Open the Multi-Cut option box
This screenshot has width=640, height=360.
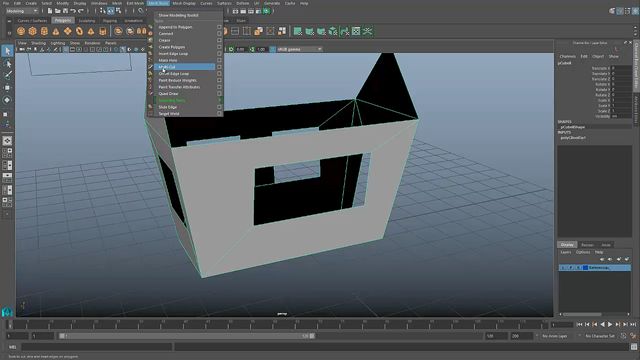[220, 67]
